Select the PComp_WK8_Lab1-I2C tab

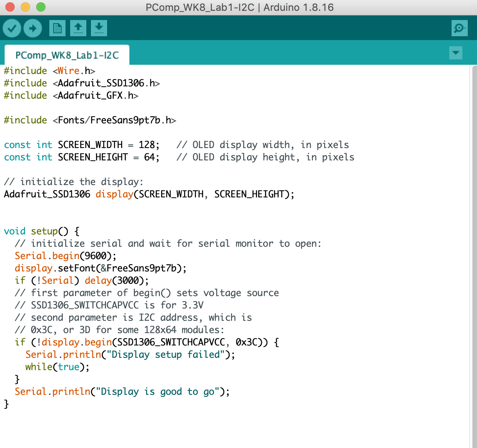pos(67,55)
